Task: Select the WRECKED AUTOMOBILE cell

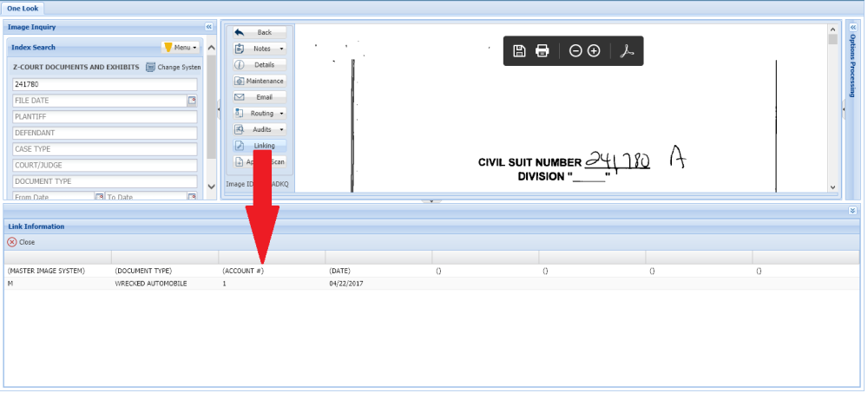Action: click(x=150, y=284)
